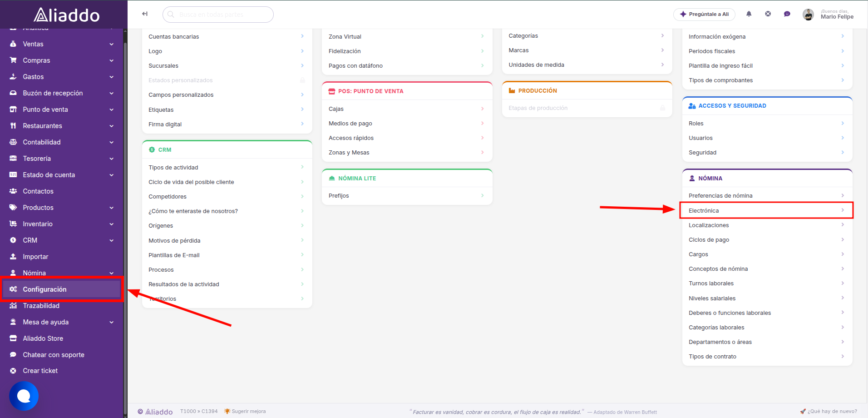Open Conceptos de nómina setting
Screen dimensions: 868x418
767,269
